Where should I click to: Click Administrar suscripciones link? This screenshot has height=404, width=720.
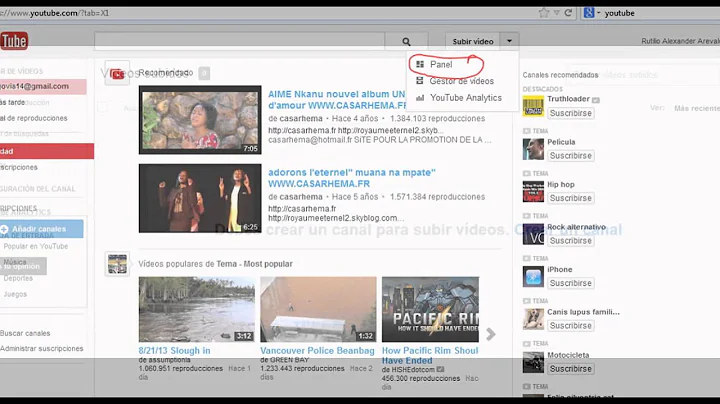pyautogui.click(x=41, y=348)
